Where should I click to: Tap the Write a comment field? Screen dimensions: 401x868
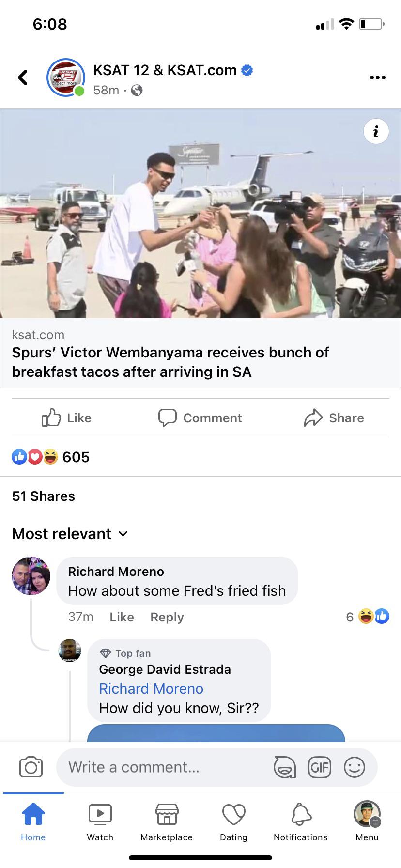pos(165,767)
